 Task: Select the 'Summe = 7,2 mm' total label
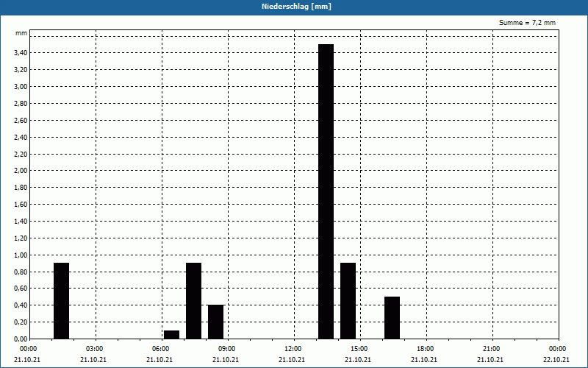click(x=527, y=23)
